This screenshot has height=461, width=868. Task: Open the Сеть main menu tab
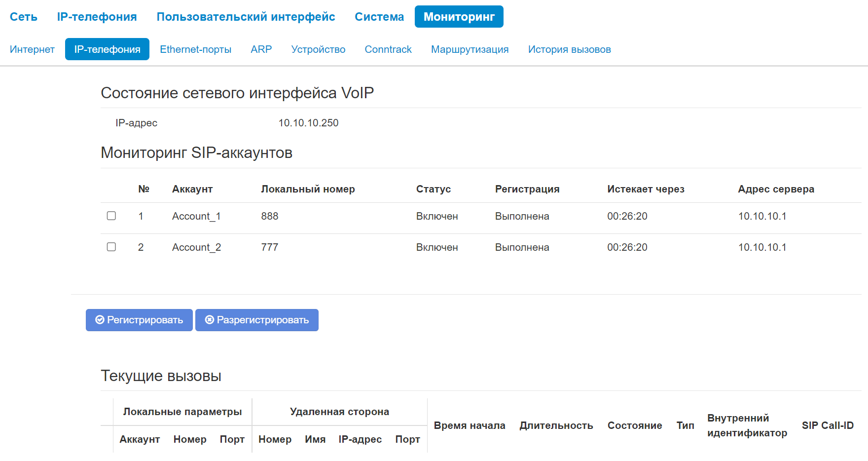(x=24, y=17)
